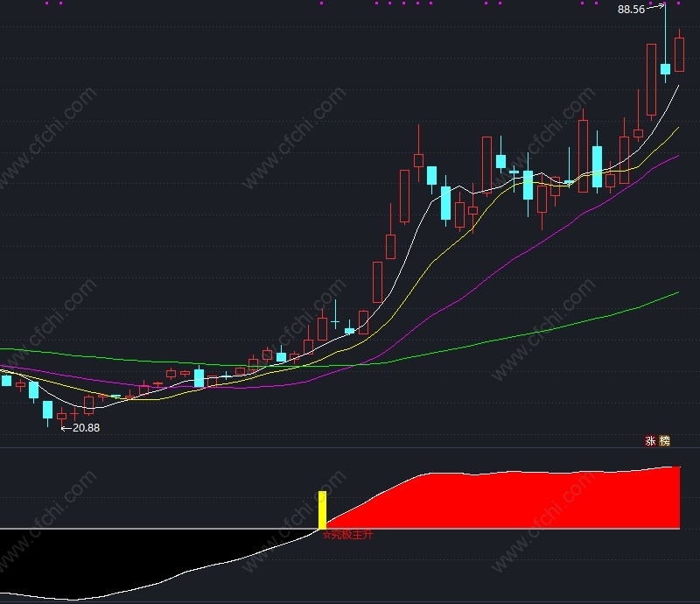Select the 20.88 low price label

click(x=86, y=428)
